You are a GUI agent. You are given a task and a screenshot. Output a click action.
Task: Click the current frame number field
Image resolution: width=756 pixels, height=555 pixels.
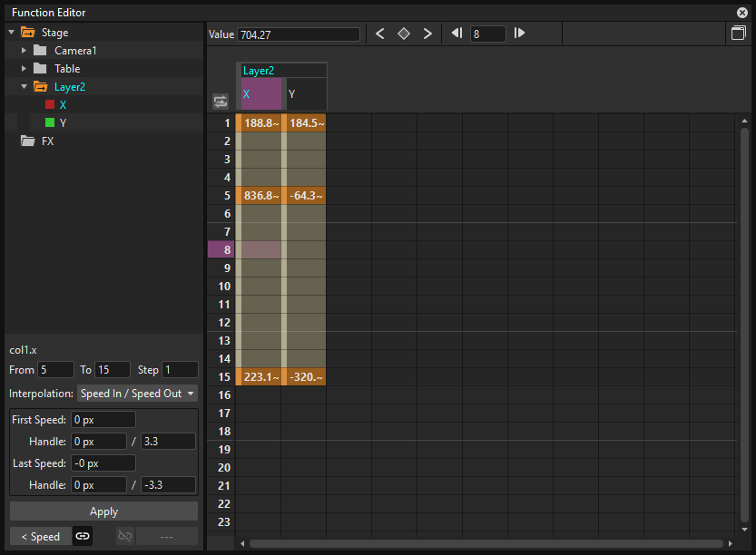487,34
